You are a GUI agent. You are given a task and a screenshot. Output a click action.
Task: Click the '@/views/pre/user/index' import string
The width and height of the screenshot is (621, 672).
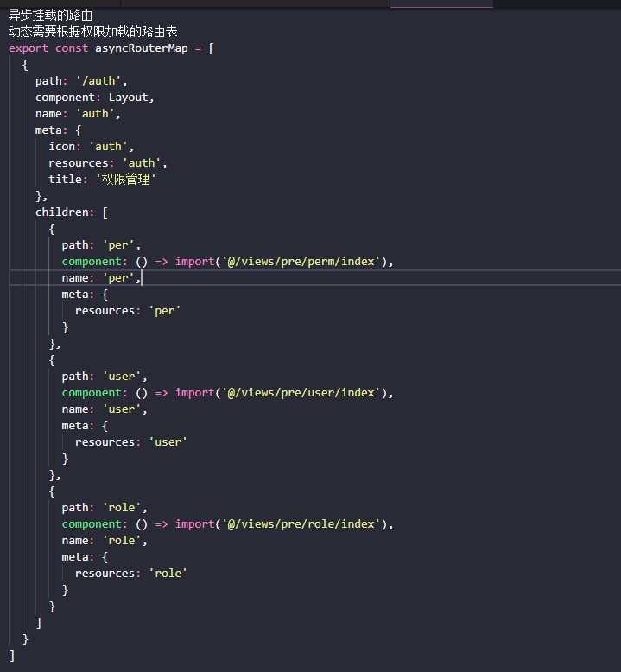point(301,392)
